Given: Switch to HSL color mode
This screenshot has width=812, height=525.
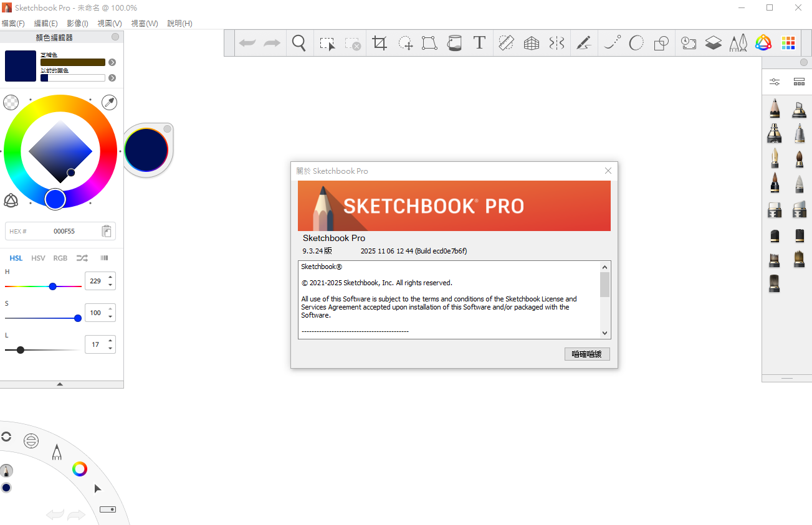Looking at the screenshot, I should coord(16,258).
